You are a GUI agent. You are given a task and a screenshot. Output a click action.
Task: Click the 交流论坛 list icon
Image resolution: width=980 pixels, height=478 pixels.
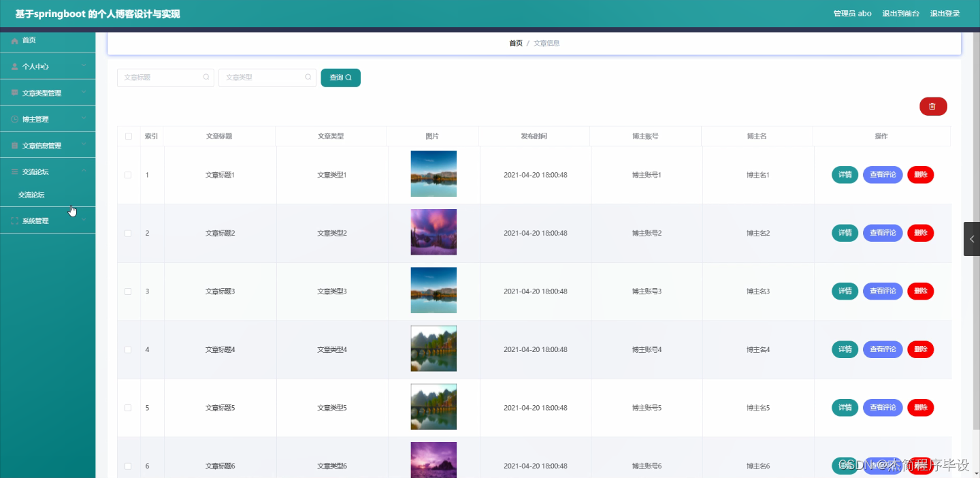coord(14,171)
